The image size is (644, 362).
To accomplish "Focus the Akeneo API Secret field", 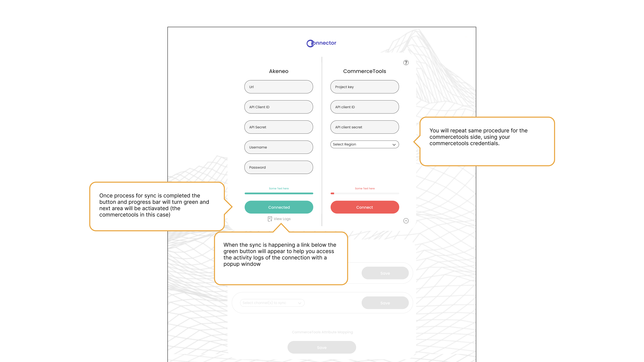I will [279, 127].
